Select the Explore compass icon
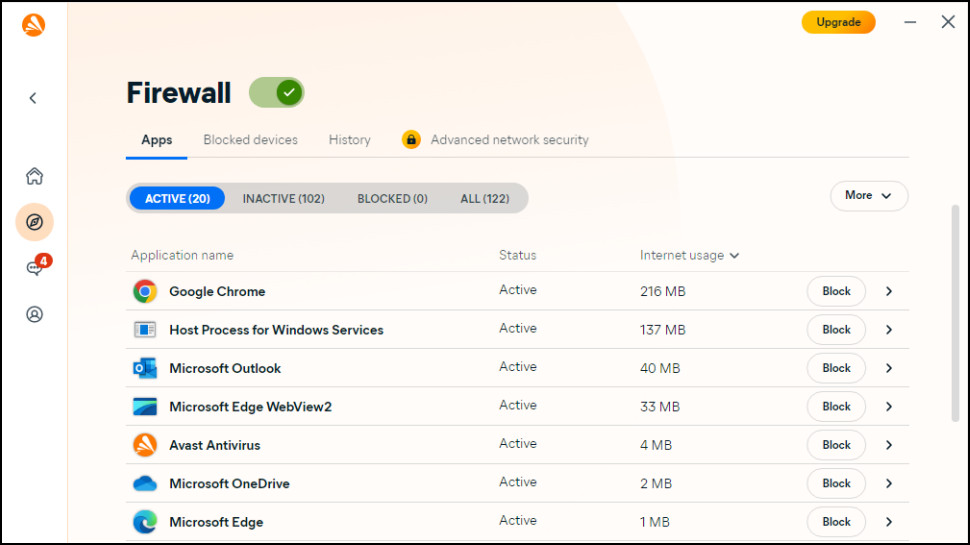This screenshot has height=545, width=970. point(35,222)
